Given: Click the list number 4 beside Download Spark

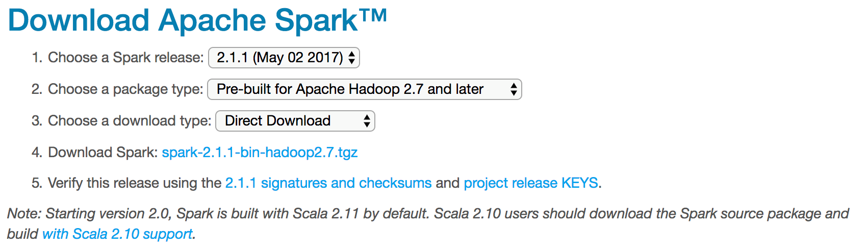Looking at the screenshot, I should [x=36, y=152].
